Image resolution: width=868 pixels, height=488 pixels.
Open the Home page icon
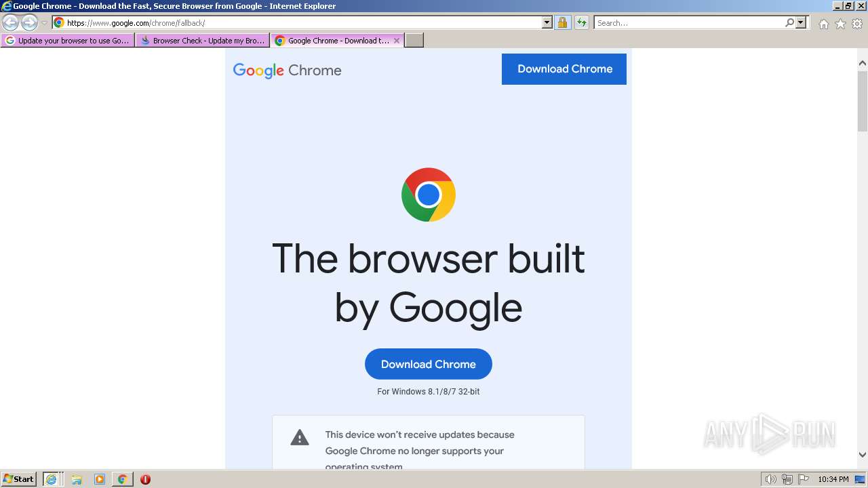tap(823, 24)
